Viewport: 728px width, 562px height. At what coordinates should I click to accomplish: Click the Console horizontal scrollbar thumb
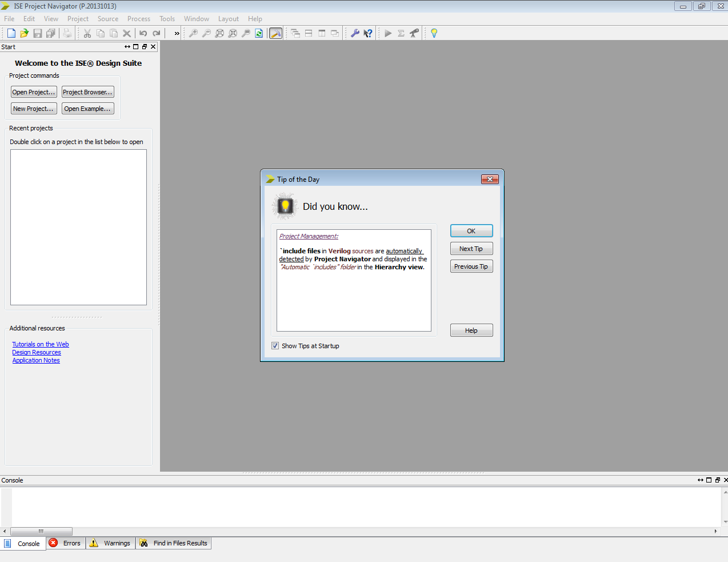(41, 531)
